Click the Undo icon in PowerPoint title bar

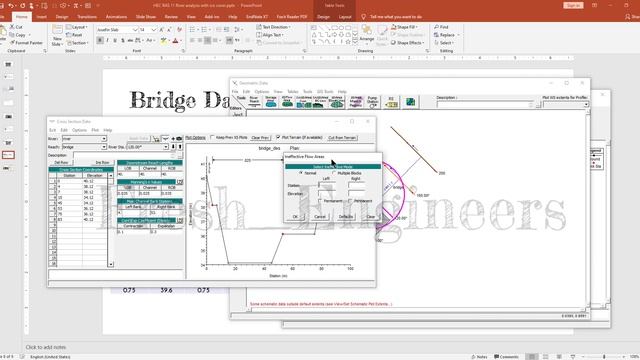click(x=11, y=6)
